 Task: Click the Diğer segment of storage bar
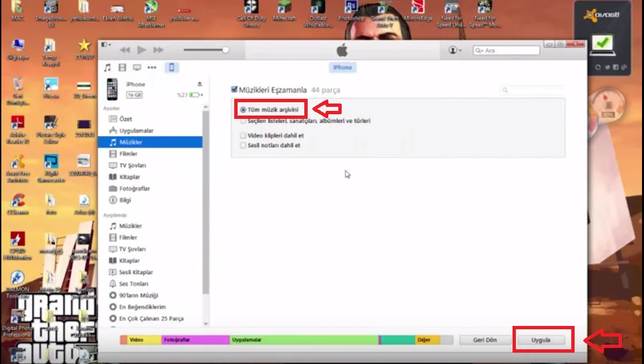coord(428,340)
